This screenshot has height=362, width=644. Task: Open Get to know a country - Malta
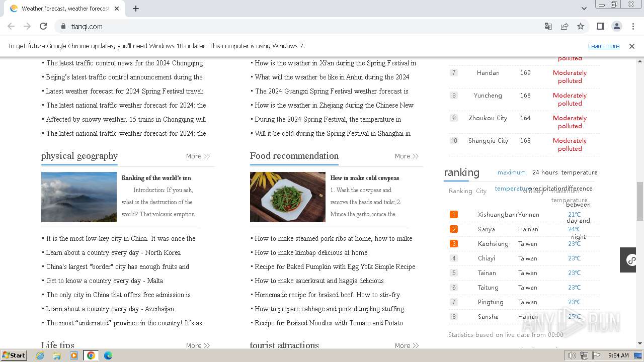[x=105, y=281]
